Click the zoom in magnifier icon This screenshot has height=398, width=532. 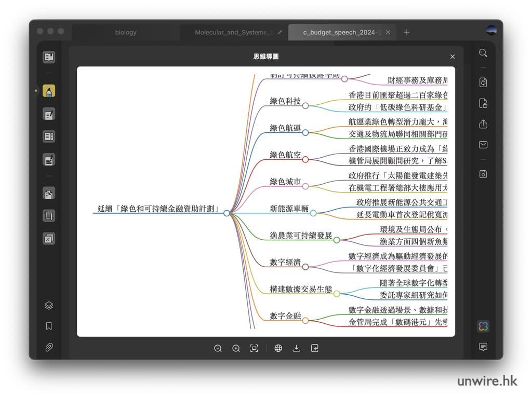tap(236, 349)
